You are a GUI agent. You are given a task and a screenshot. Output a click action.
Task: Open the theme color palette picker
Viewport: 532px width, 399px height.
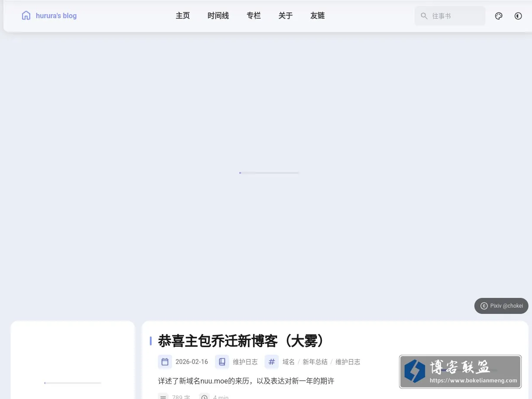[499, 16]
